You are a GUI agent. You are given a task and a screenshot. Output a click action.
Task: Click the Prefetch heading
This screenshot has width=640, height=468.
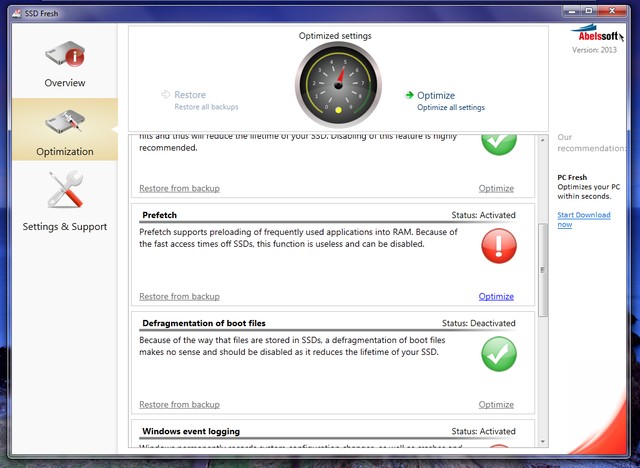160,215
